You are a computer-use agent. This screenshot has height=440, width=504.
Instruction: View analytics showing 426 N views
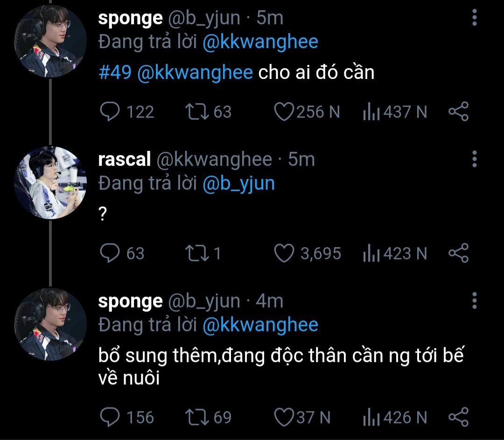tap(371, 417)
